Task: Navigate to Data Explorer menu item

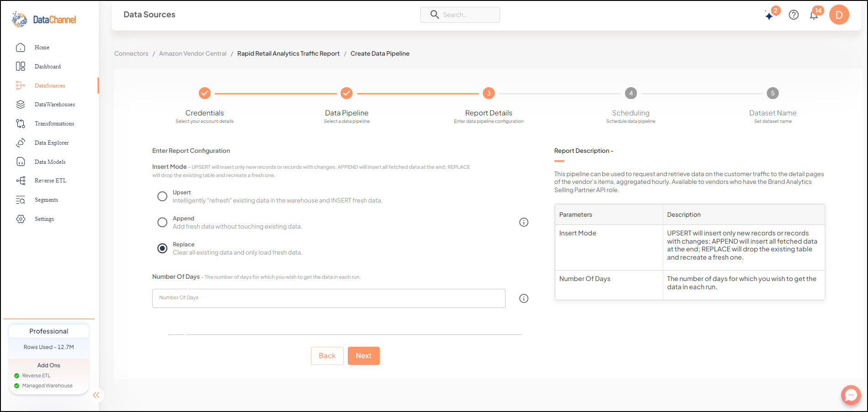Action: point(52,143)
